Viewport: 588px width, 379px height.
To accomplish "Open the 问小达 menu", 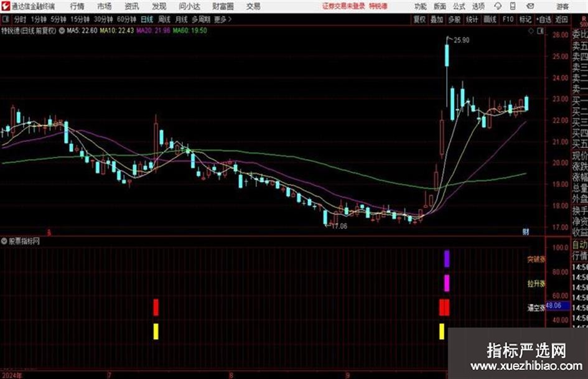I will (x=189, y=6).
